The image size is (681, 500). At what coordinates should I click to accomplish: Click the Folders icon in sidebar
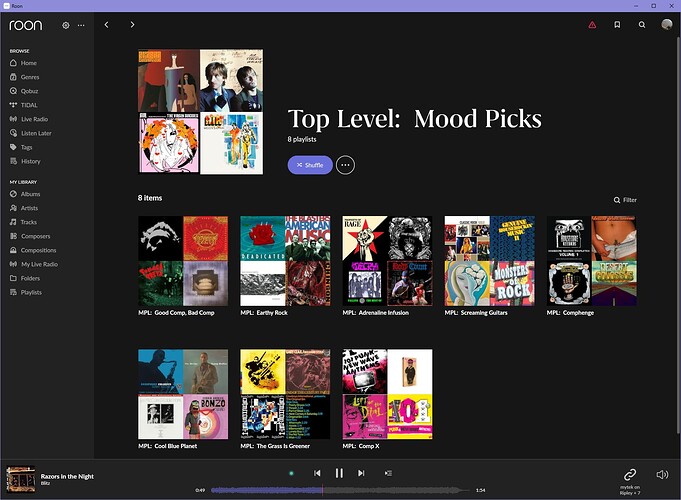[13, 278]
